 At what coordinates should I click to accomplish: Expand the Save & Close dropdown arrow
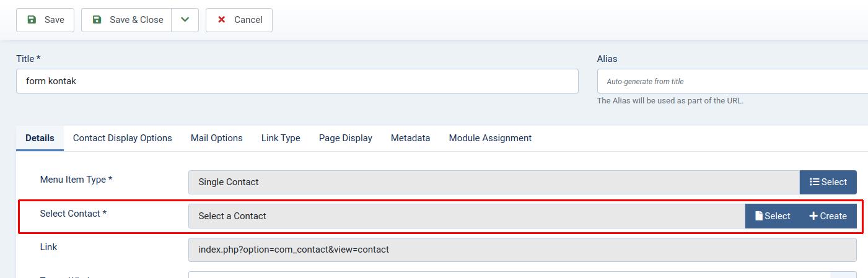(185, 20)
